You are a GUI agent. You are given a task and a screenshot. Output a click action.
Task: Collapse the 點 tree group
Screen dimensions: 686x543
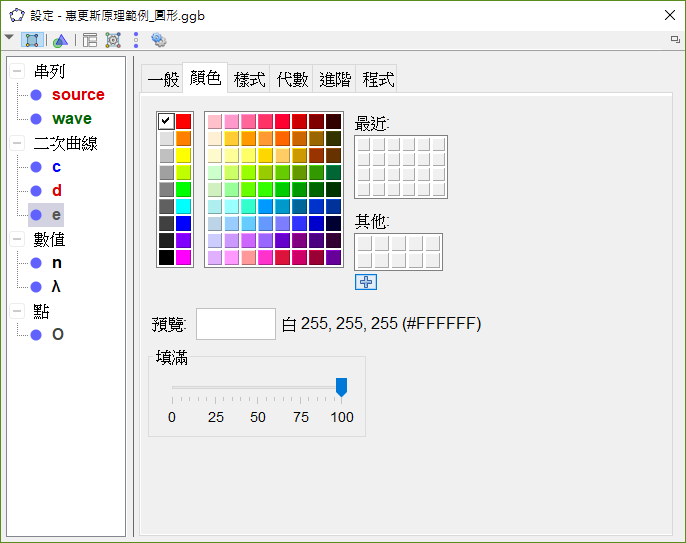tap(17, 311)
